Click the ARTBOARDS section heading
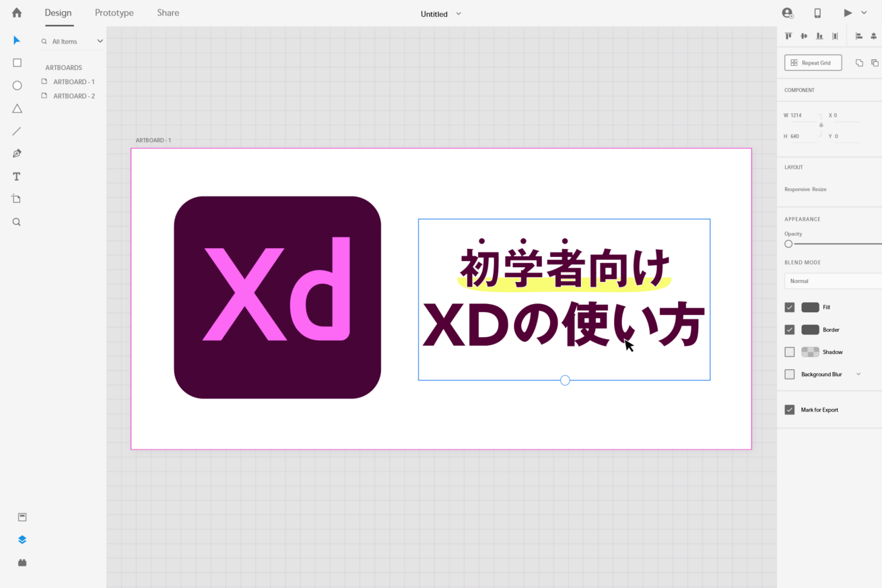This screenshot has width=882, height=588. coord(63,67)
